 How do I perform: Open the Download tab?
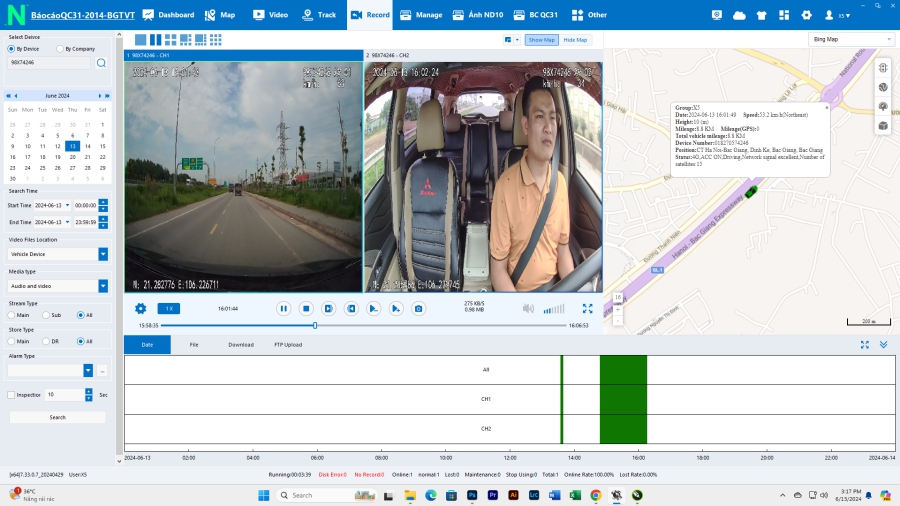(240, 344)
